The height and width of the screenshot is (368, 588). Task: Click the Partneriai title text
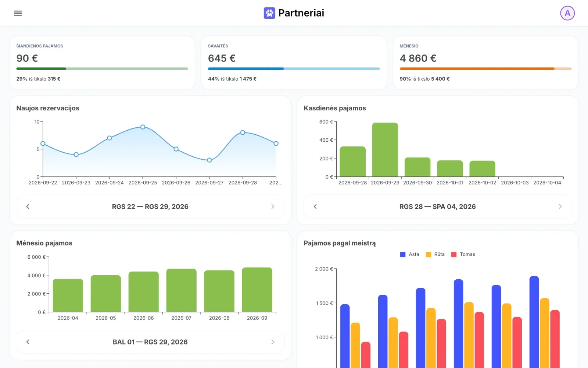[x=301, y=13]
